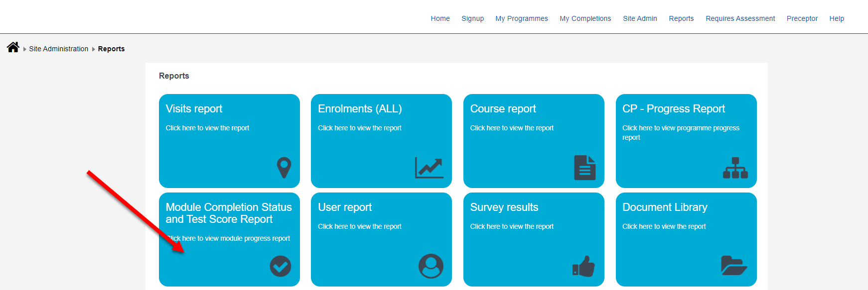
Task: Click 'Click here to view the report' under Survey results
Action: click(x=512, y=226)
